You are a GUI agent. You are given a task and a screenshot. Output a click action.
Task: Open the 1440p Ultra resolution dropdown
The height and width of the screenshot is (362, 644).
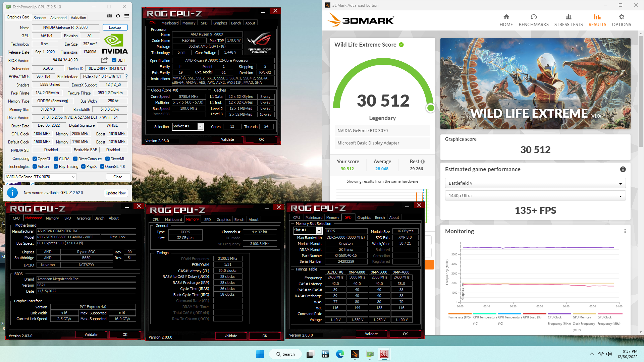[535, 196]
